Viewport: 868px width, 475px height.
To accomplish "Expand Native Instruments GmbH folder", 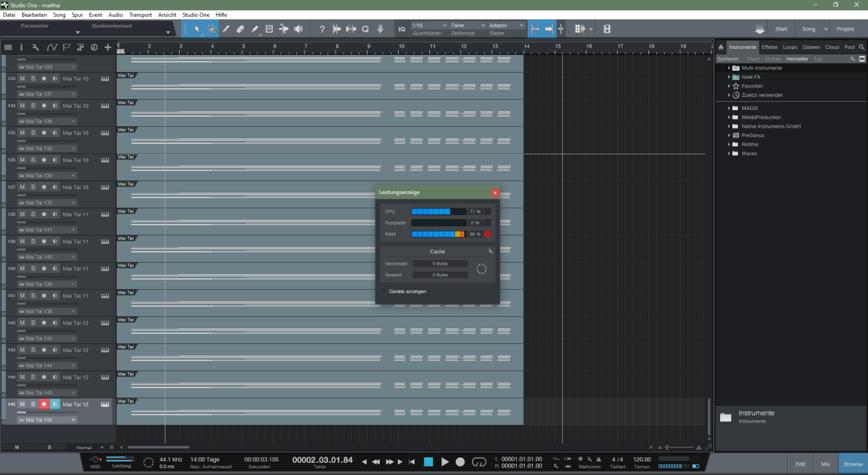I will click(729, 126).
